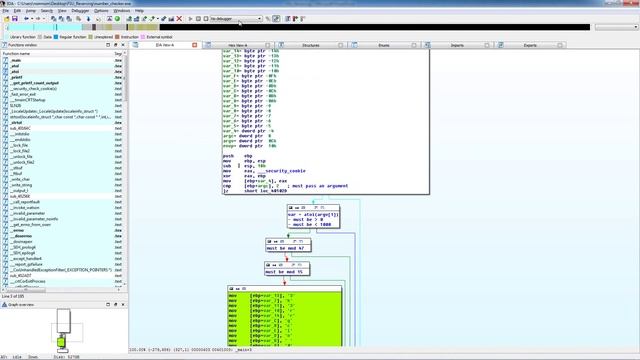Image resolution: width=640 pixels, height=360 pixels.
Task: Click the highlighted icon right of the debugger dropdown
Action: tap(276, 19)
